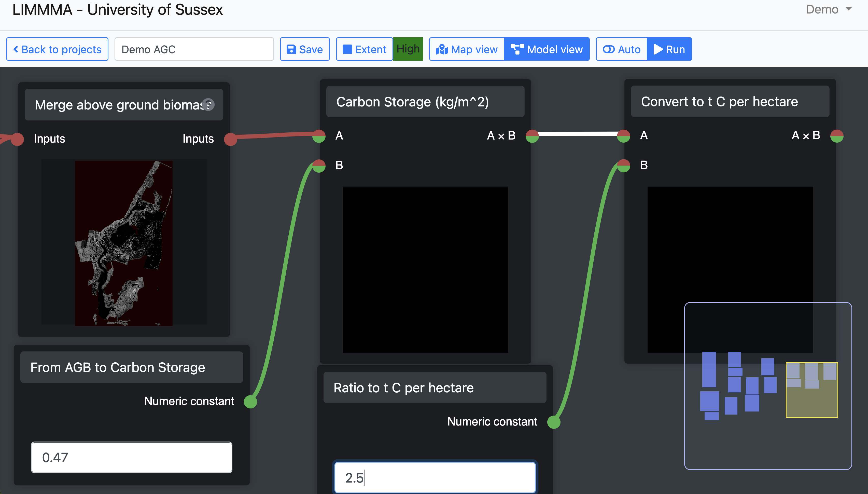Click input socket A of Carbon Storage
Viewport: 868px width, 494px height.
click(319, 136)
